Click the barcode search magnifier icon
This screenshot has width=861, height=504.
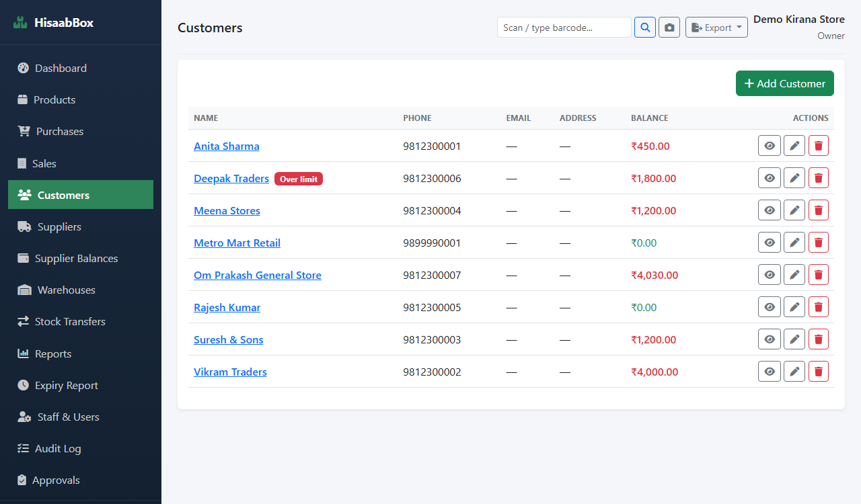645,28
